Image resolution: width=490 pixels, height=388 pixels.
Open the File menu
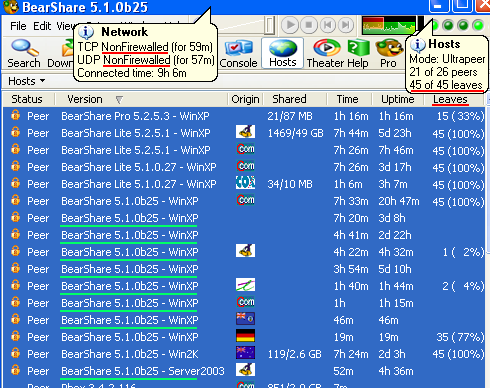(18, 26)
